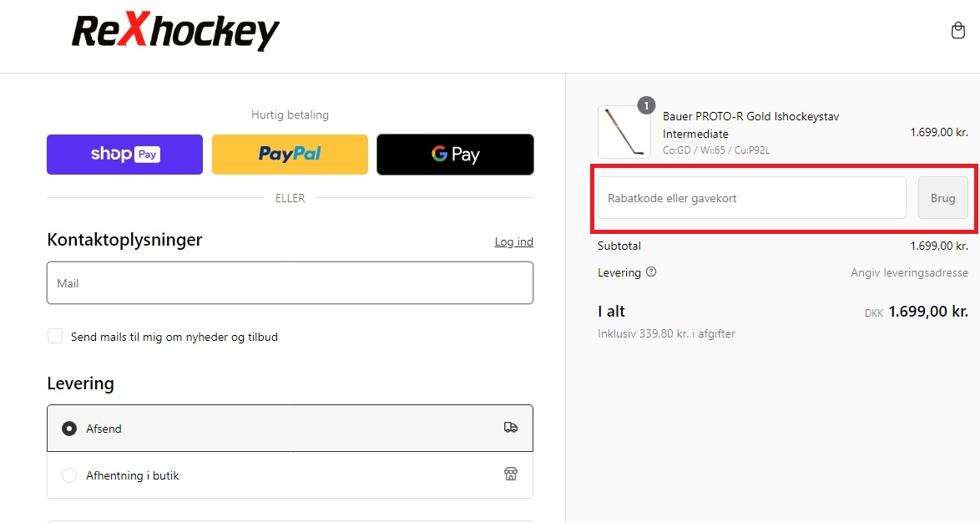Image resolution: width=980 pixels, height=523 pixels.
Task: Select the Afsend shipping radio option
Action: tap(68, 429)
